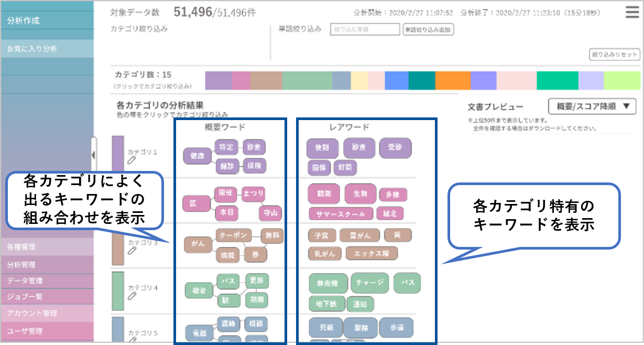
Task: Click the green カテゴリ4 color band
Action: pyautogui.click(x=117, y=292)
